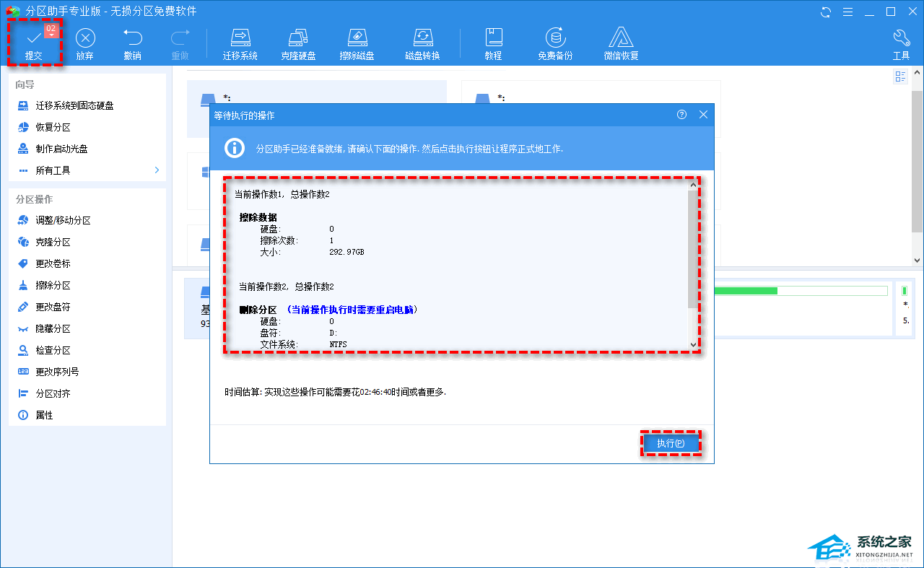This screenshot has height=568, width=924.
Task: Click 迁移系统到固态硬盘 wizard link
Action: pyautogui.click(x=74, y=105)
